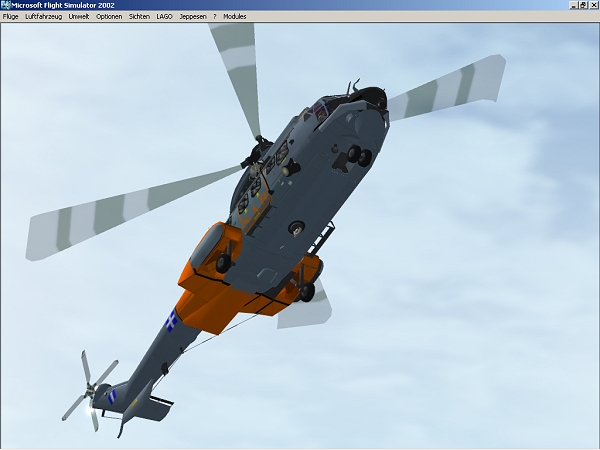
Task: Click the upper-right striped rotor blade
Action: [x=448, y=85]
